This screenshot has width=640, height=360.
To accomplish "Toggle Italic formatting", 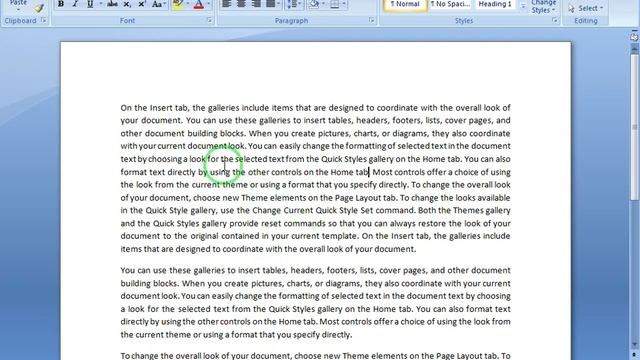I will pos(75,4).
